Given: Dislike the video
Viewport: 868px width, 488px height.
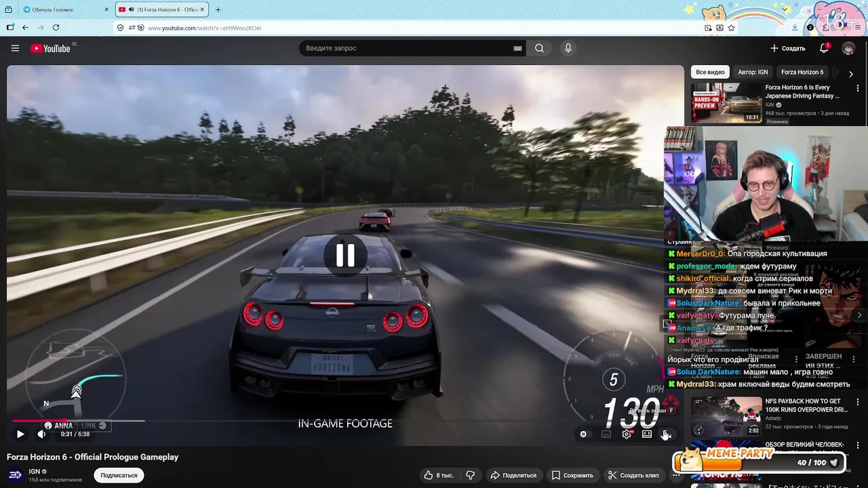Looking at the screenshot, I should point(471,475).
